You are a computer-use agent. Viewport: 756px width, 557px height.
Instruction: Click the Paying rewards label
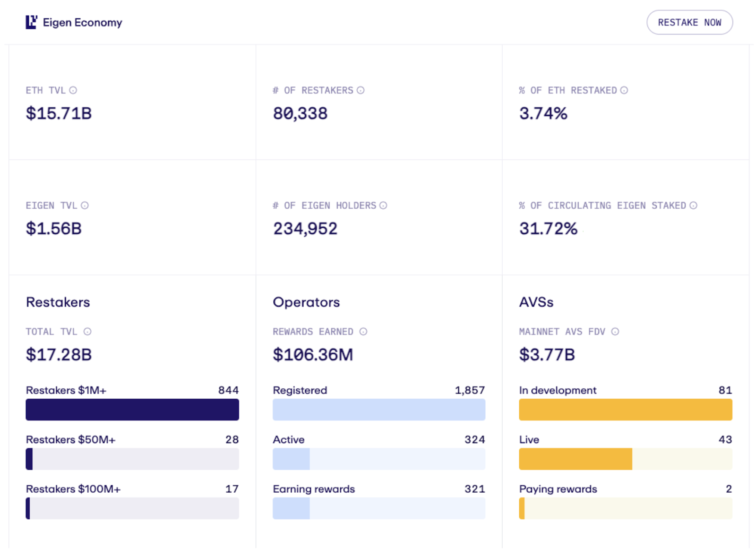click(x=558, y=489)
